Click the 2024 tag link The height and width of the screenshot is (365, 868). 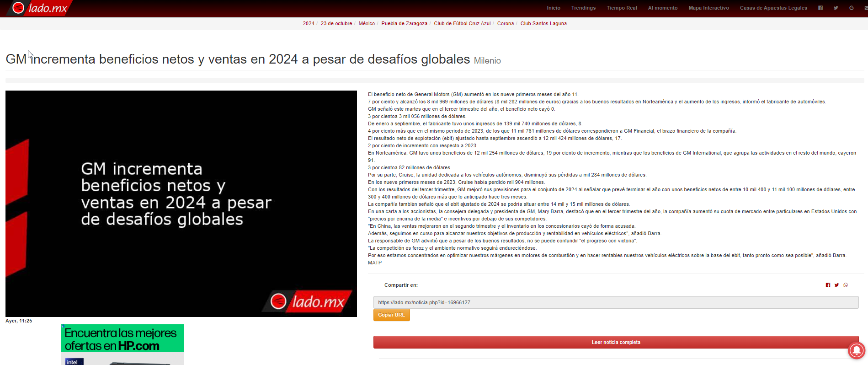click(309, 23)
